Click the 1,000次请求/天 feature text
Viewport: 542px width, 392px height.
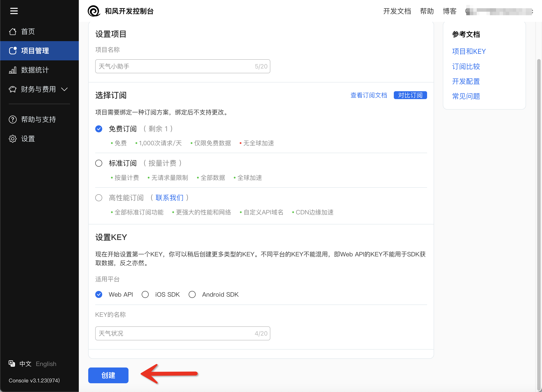point(160,143)
